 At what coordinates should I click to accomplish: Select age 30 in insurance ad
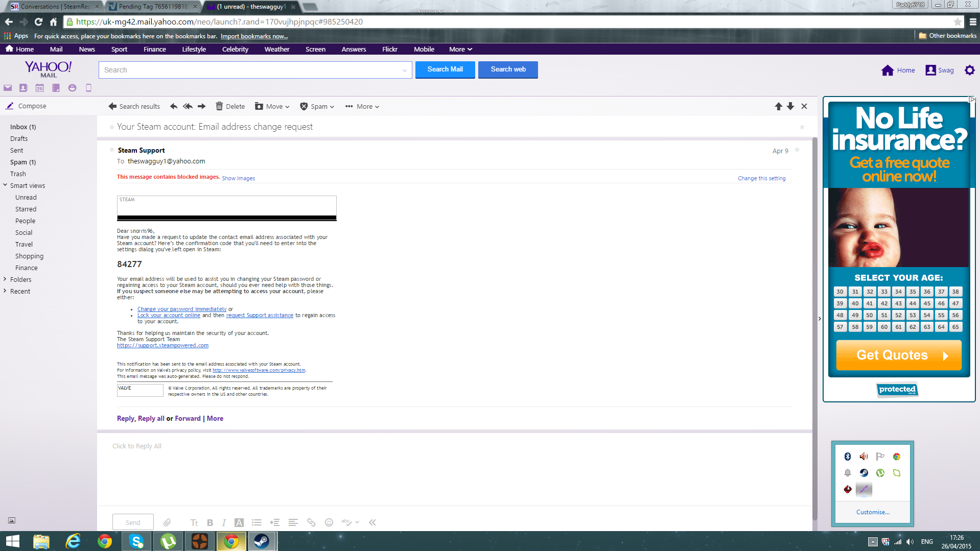coord(840,292)
